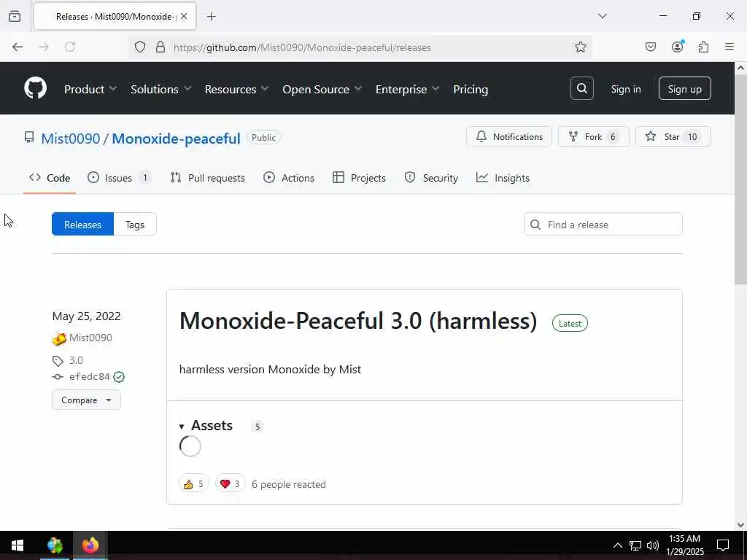Click the volume speaker tray icon
This screenshot has height=560, width=747.
pyautogui.click(x=653, y=545)
